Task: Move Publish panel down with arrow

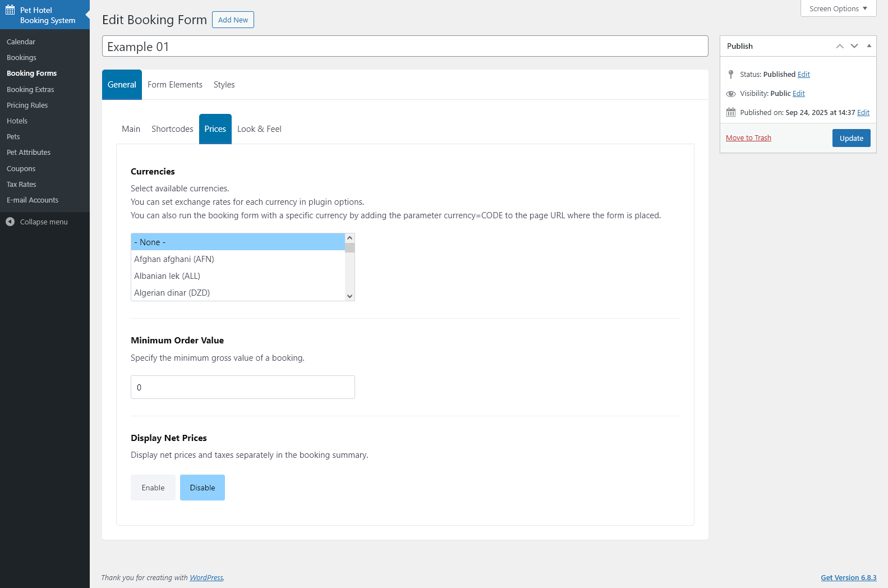Action: [854, 46]
